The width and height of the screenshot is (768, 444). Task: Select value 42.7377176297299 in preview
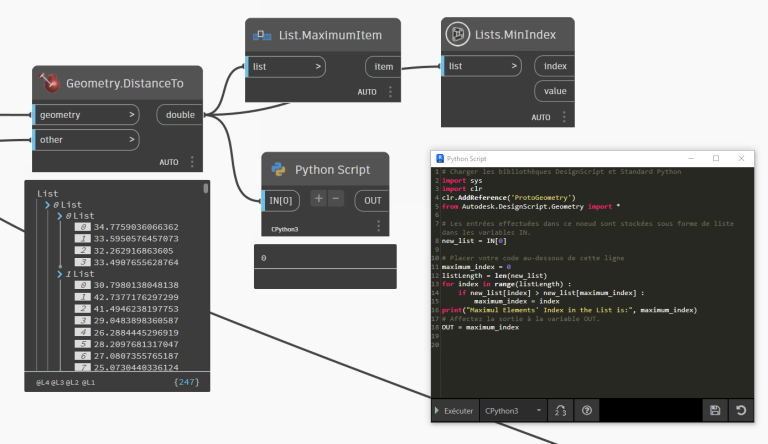pos(136,297)
